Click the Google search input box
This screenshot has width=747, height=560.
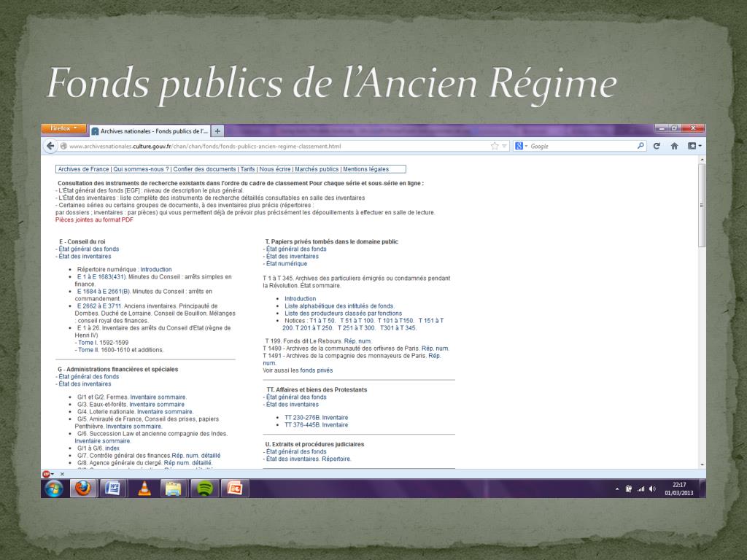[582, 146]
